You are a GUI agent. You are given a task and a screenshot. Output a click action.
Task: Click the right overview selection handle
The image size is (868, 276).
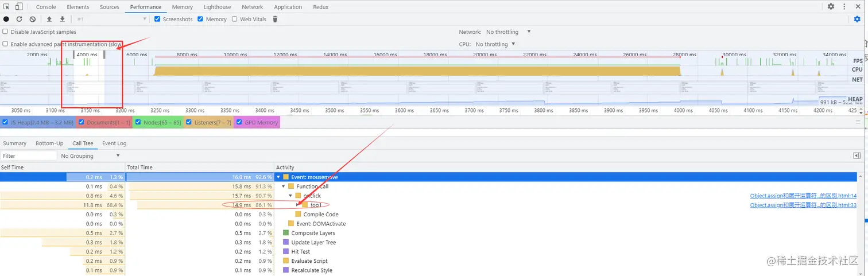click(104, 55)
